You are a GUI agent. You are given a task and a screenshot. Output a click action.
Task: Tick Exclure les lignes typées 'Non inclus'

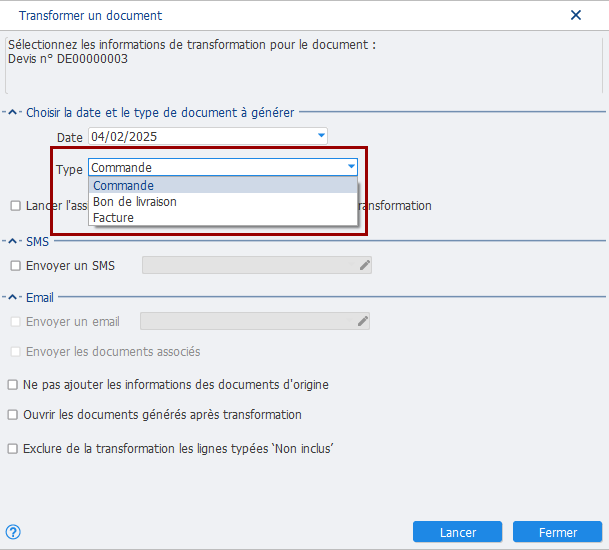(x=13, y=449)
